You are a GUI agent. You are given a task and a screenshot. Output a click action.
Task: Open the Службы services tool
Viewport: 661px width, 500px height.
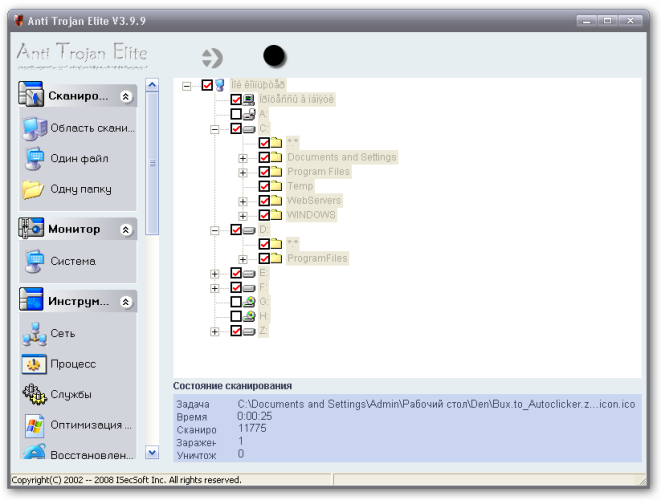coord(35,394)
